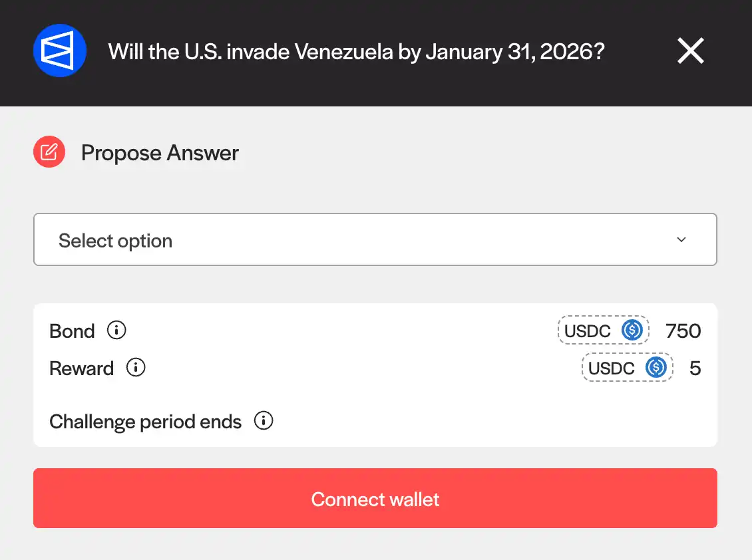Click the 750 bond amount
This screenshot has width=752, height=560.
pyautogui.click(x=683, y=331)
